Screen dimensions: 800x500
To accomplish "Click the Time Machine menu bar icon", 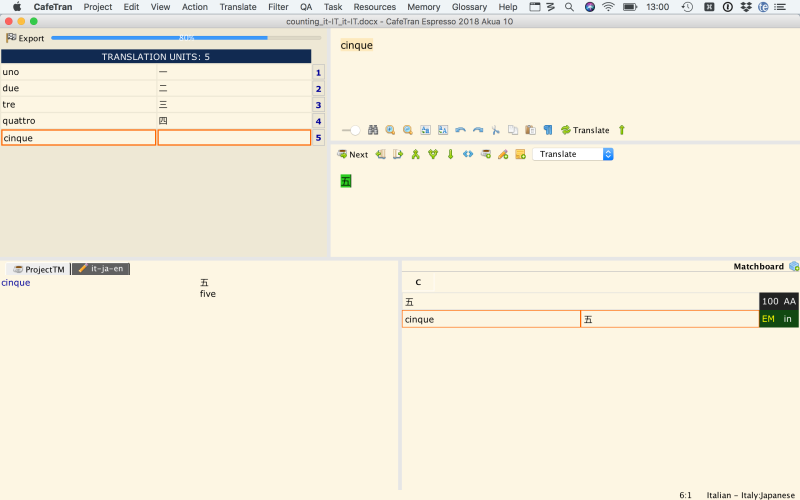I will 687,7.
